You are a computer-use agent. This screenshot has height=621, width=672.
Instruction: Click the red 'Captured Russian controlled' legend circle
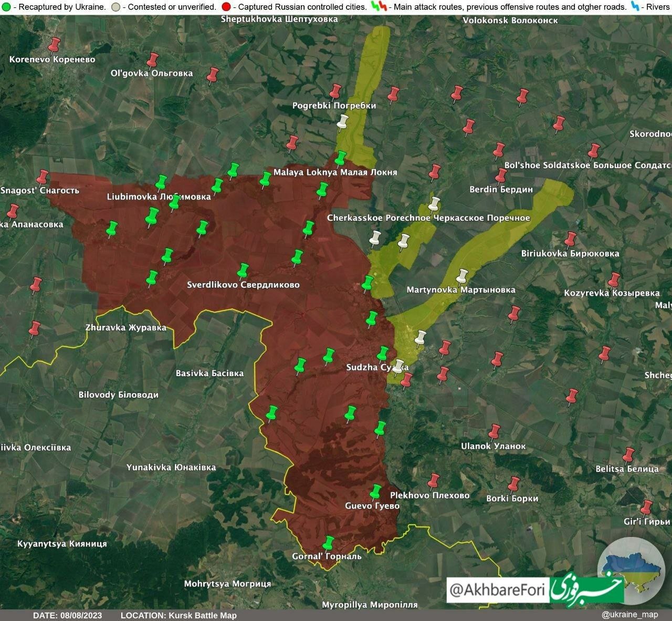point(226,7)
